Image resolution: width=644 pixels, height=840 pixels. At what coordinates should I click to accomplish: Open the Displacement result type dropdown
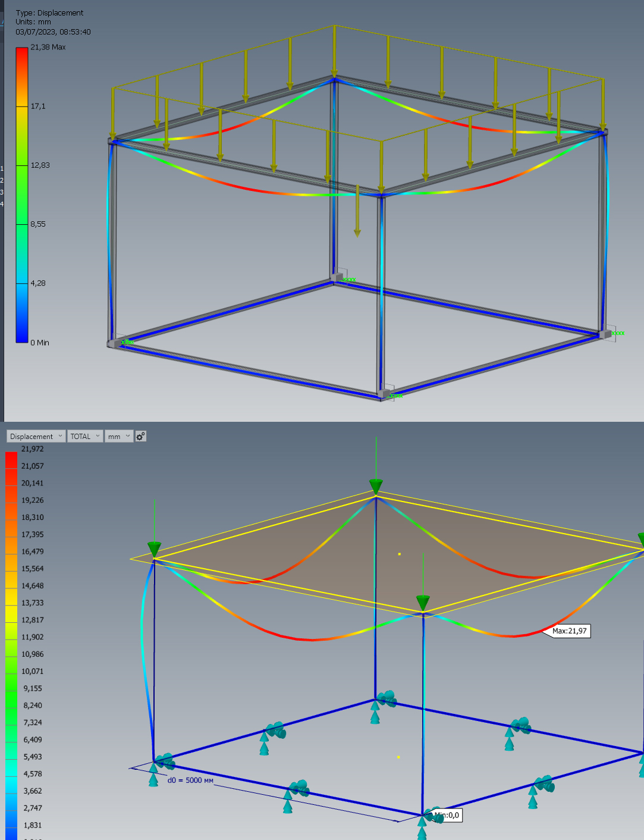pyautogui.click(x=34, y=436)
